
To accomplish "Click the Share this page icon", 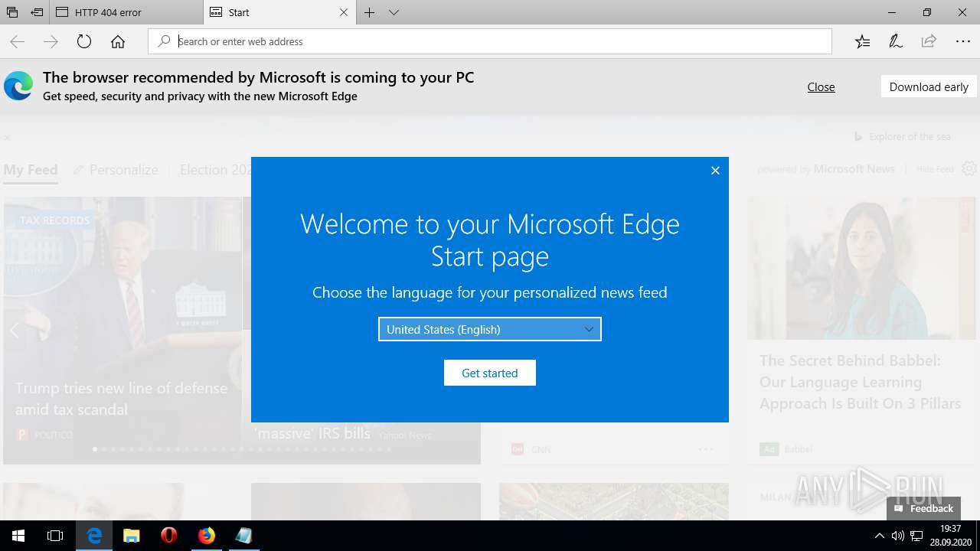I will (x=929, y=41).
